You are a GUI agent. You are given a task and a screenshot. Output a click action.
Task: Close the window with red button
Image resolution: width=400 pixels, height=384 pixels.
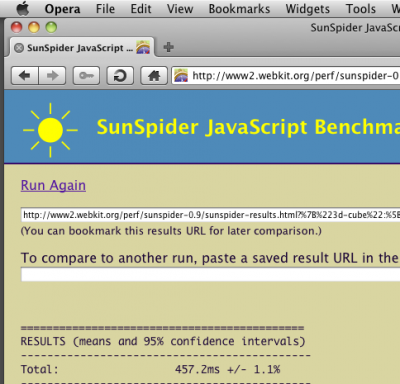(x=17, y=27)
